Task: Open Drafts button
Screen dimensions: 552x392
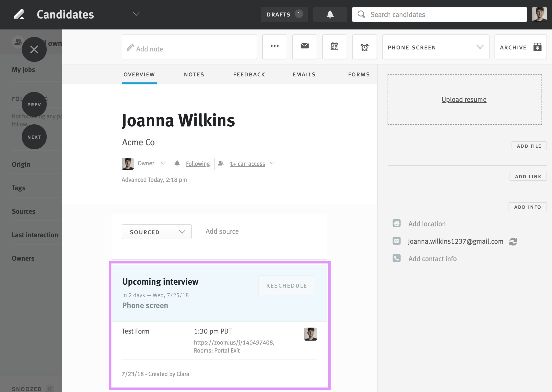Action: click(284, 14)
